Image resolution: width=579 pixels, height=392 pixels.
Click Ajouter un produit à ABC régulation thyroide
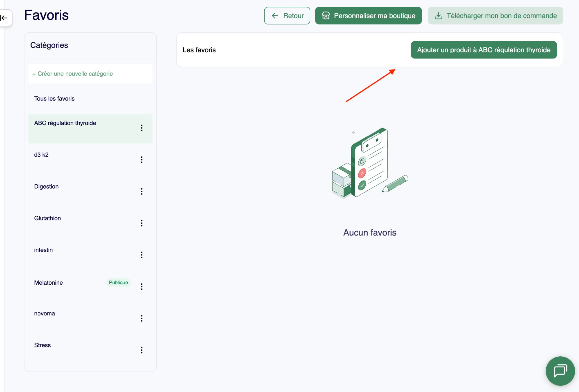[483, 50]
